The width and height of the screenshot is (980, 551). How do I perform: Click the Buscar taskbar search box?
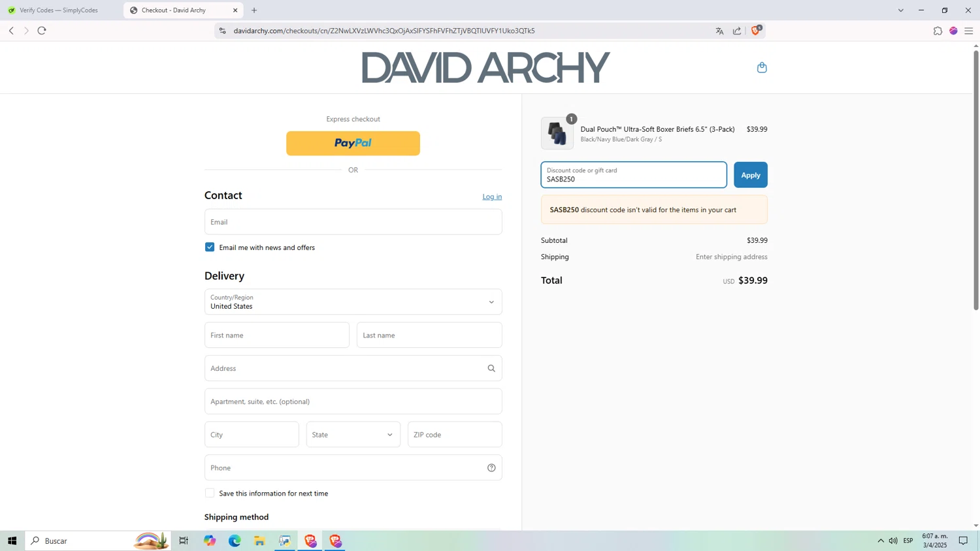(x=98, y=541)
